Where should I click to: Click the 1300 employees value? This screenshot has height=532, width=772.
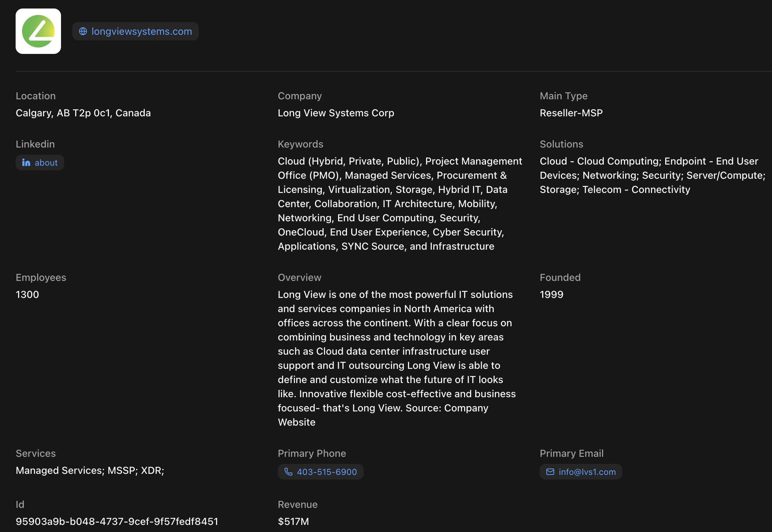pos(27,294)
